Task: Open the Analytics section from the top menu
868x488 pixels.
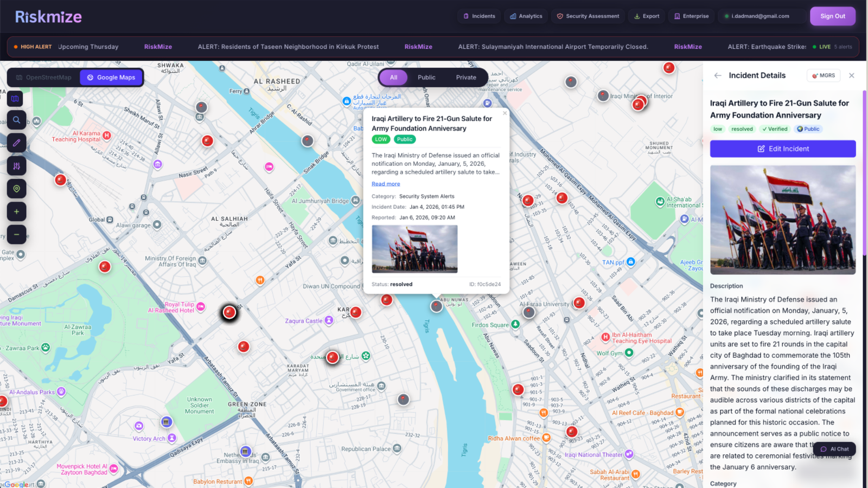Action: 525,16
